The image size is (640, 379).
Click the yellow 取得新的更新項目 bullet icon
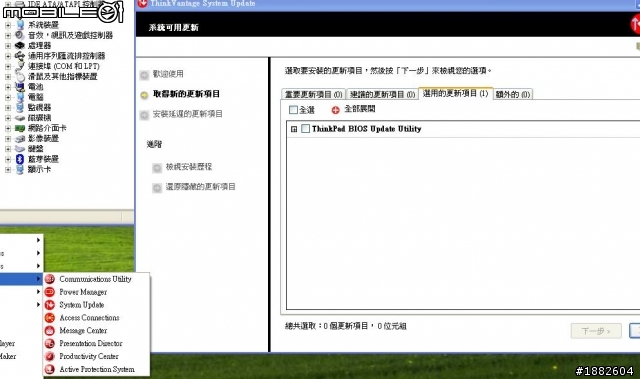coord(144,95)
